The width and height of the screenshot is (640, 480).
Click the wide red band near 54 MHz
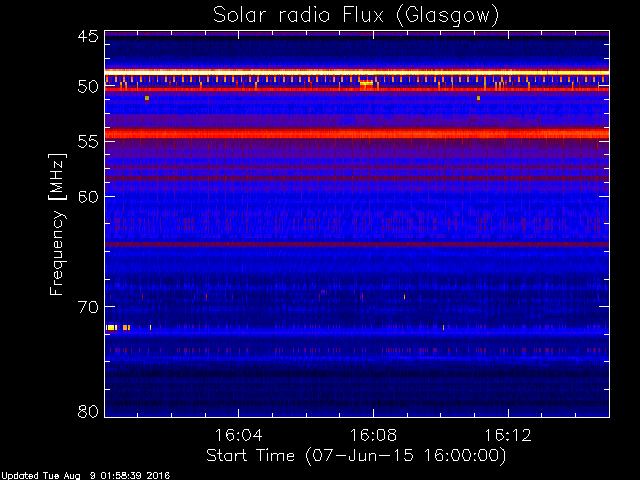(357, 133)
